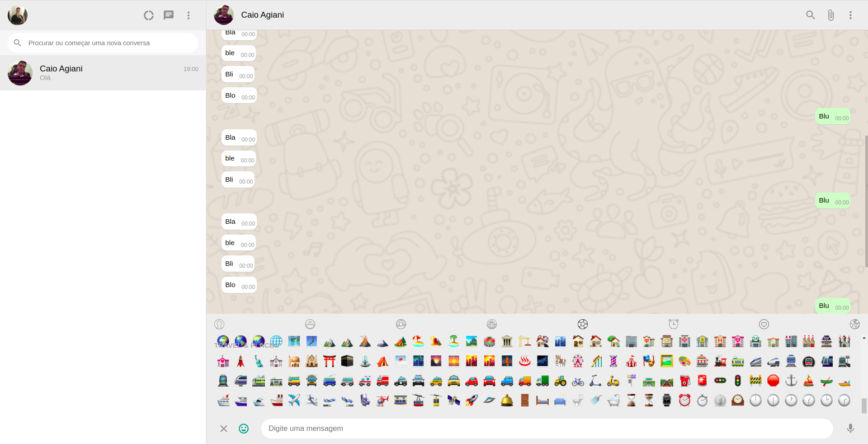
Task: Insert the beach umbrella emoji
Action: (418, 341)
